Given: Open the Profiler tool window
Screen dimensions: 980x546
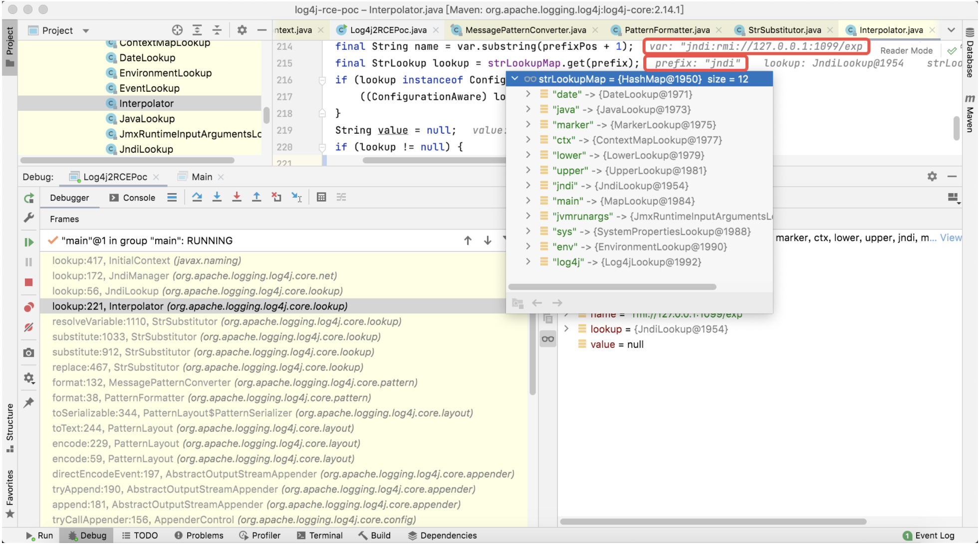Looking at the screenshot, I should (260, 535).
